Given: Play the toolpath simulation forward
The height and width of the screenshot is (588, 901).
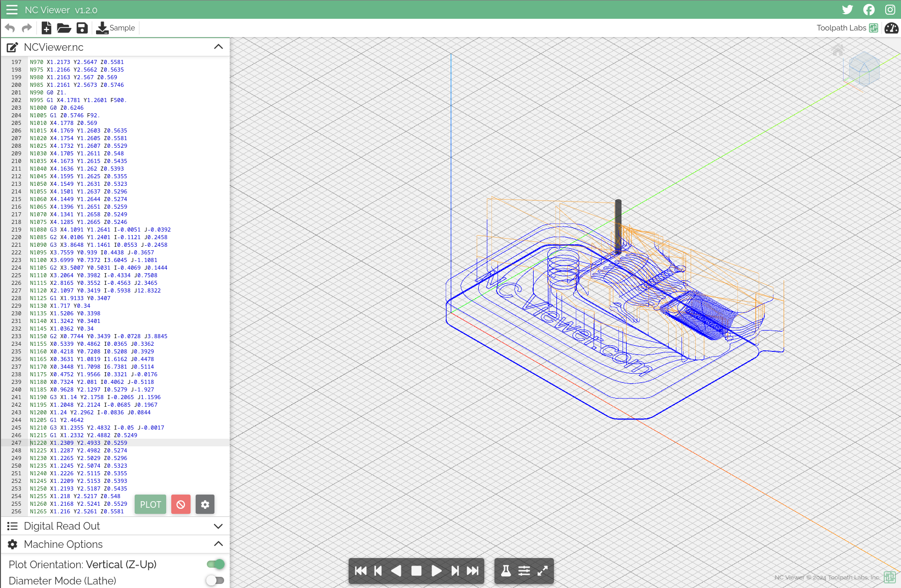Looking at the screenshot, I should pos(436,571).
